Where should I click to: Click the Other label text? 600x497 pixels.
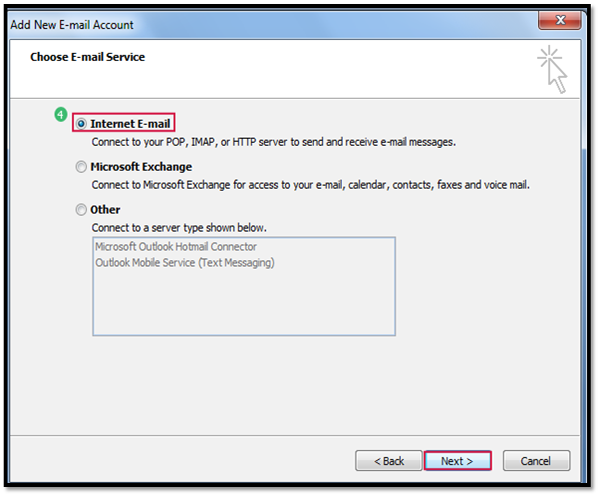(x=105, y=210)
